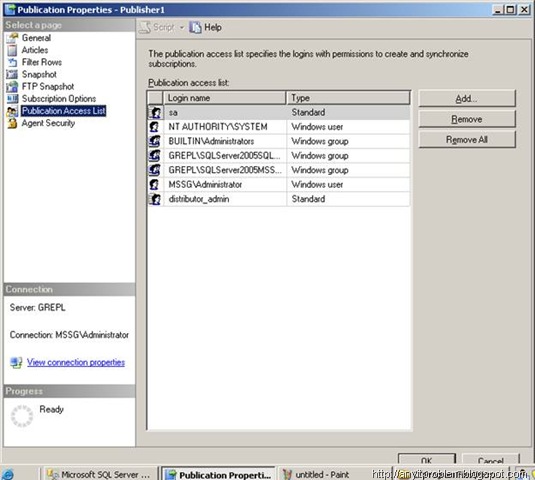Screen dimensions: 535x480
Task: Click the FTP Snapshot page icon
Action: [12, 87]
